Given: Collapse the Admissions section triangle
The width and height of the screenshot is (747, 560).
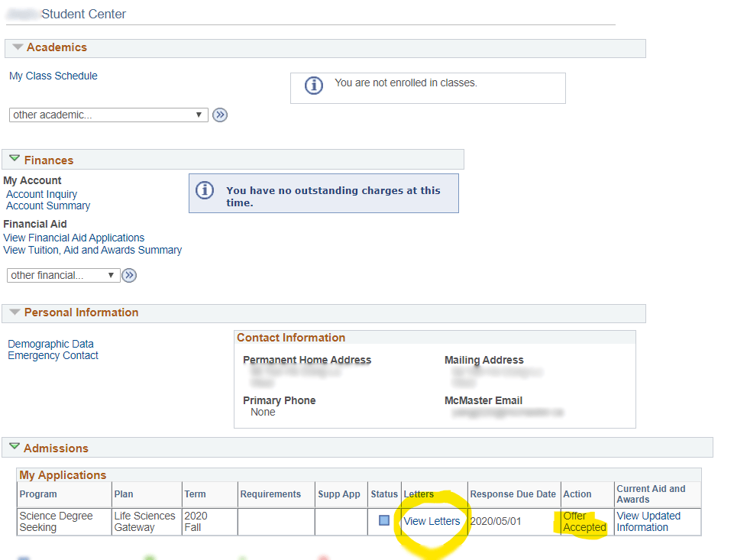Looking at the screenshot, I should pyautogui.click(x=15, y=447).
